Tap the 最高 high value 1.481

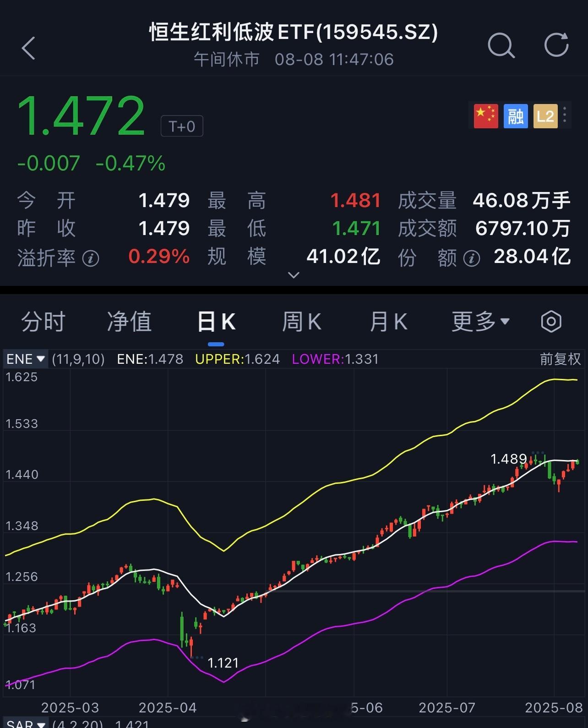356,201
